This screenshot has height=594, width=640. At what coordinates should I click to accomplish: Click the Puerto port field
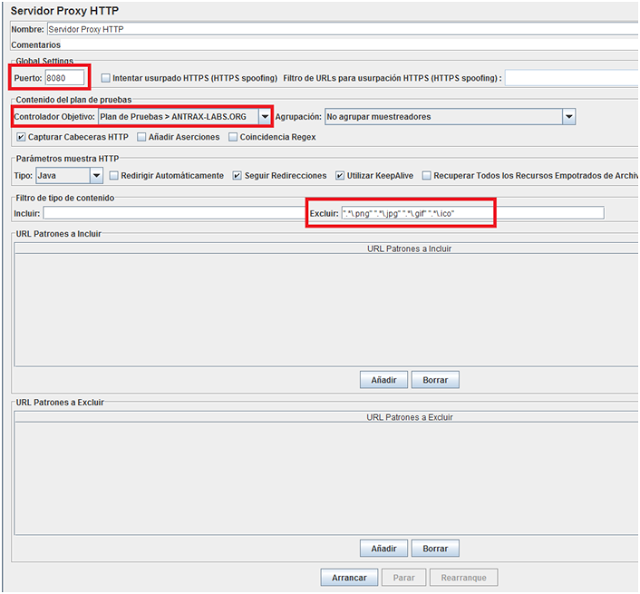(64, 78)
